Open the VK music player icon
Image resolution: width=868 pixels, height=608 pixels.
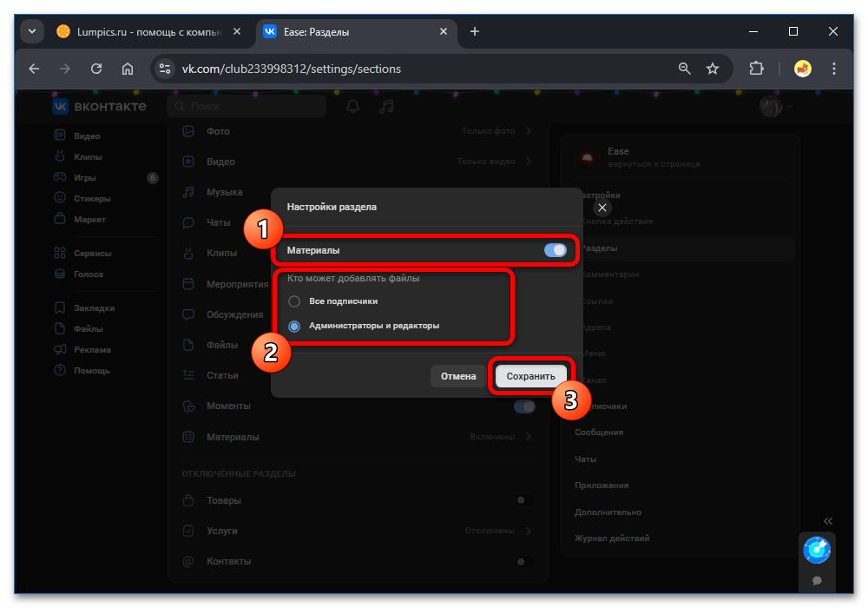(386, 106)
